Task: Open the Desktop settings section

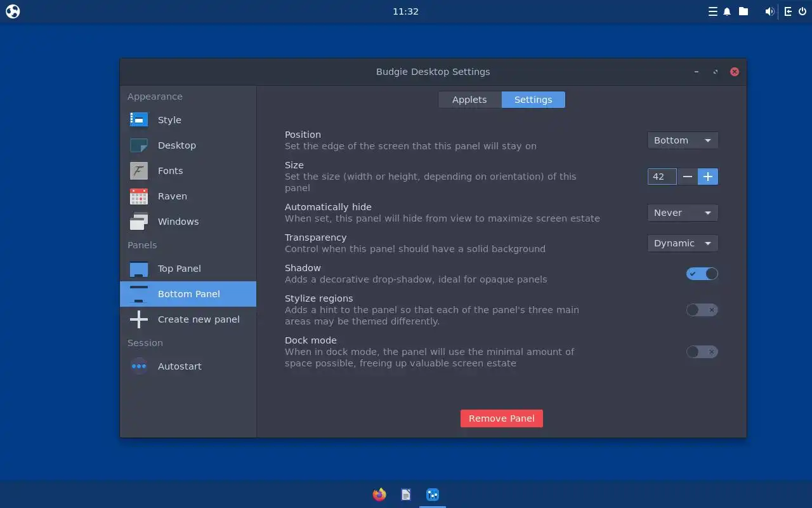Action: (x=188, y=145)
